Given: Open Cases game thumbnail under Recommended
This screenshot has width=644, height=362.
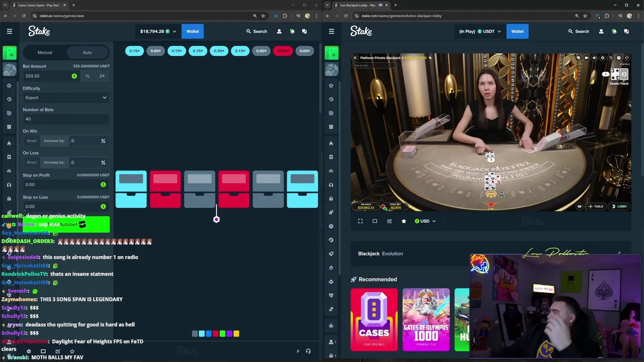Looking at the screenshot, I should [374, 319].
